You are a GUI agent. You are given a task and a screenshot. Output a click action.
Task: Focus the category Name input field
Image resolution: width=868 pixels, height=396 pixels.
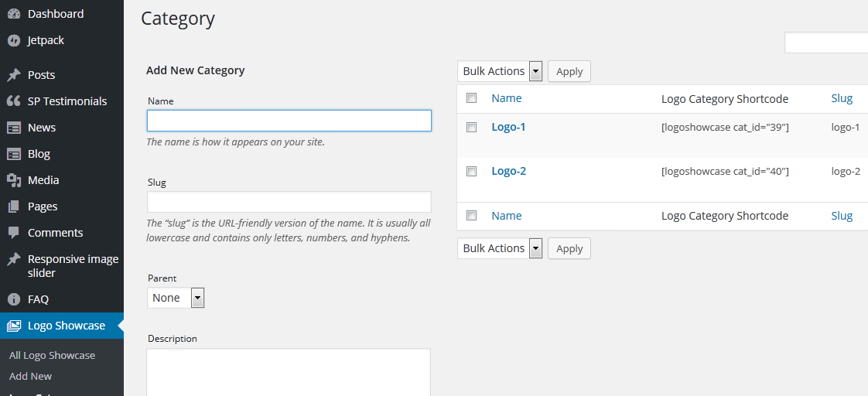coord(289,121)
